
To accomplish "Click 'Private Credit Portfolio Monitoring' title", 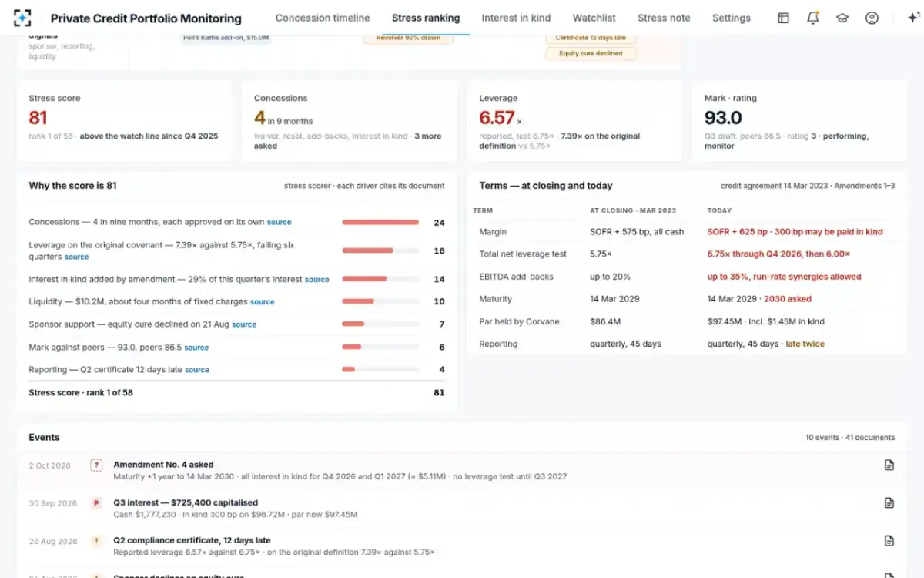I will [146, 18].
